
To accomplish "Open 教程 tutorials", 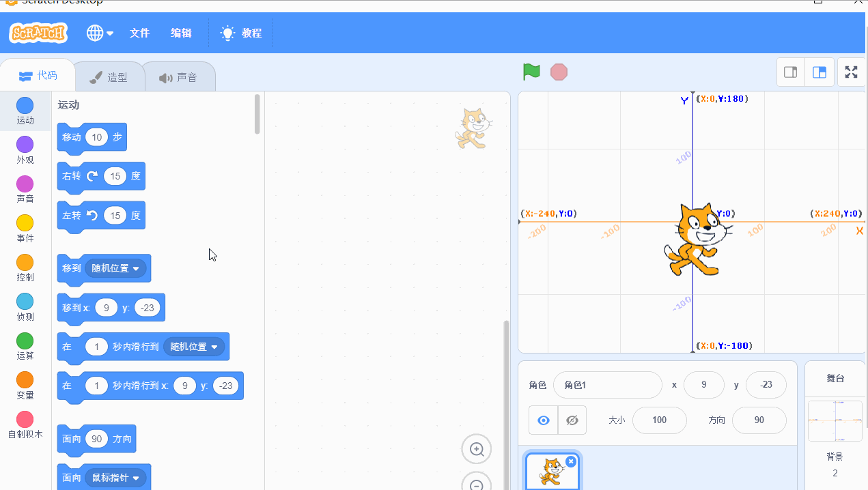I will point(241,33).
